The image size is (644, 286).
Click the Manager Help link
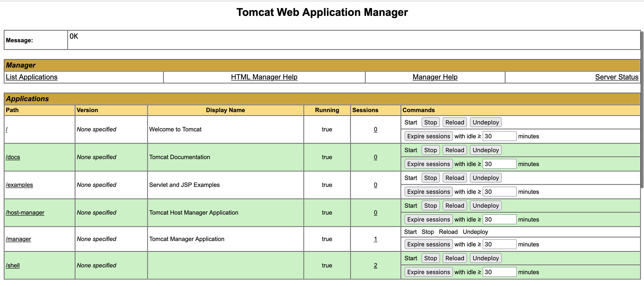pyautogui.click(x=435, y=77)
